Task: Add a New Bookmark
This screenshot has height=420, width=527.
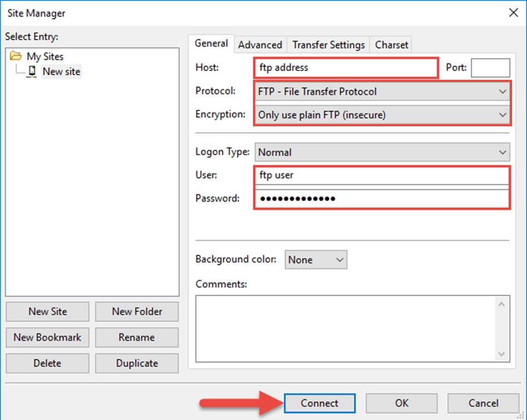Action: [x=48, y=337]
